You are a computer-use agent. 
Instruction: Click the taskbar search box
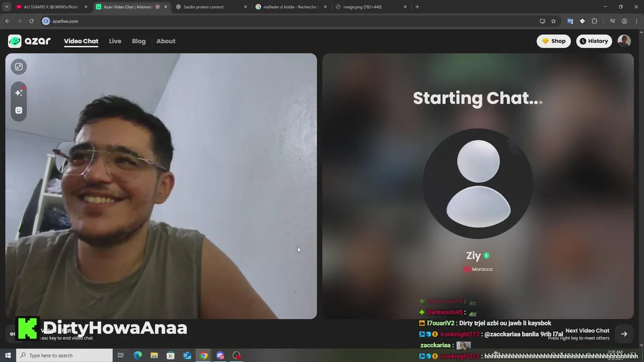click(x=64, y=355)
